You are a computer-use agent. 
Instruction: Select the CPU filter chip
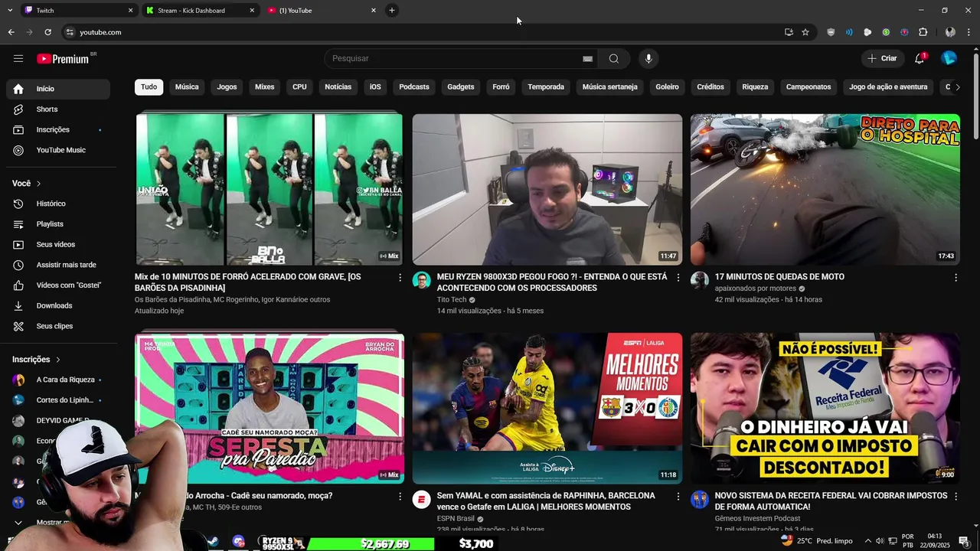(299, 87)
